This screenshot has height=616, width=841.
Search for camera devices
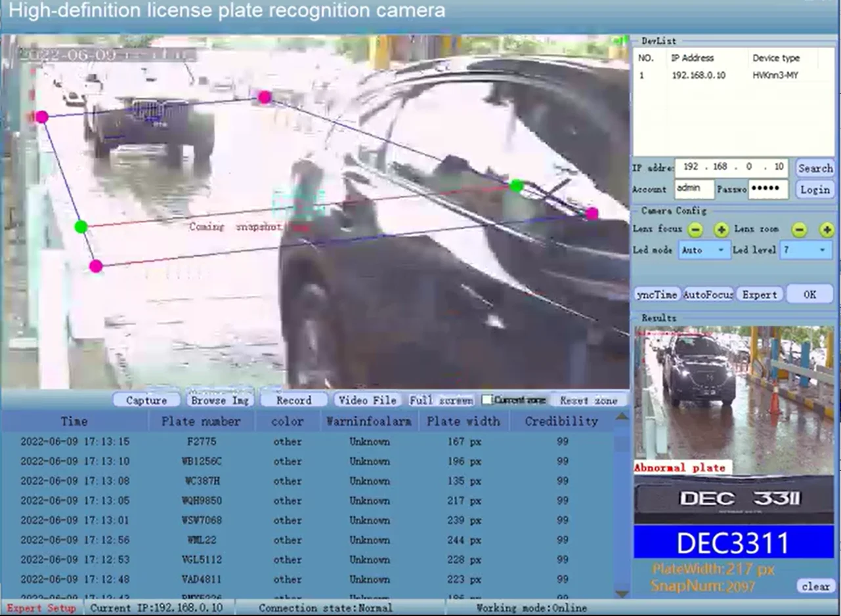[814, 168]
